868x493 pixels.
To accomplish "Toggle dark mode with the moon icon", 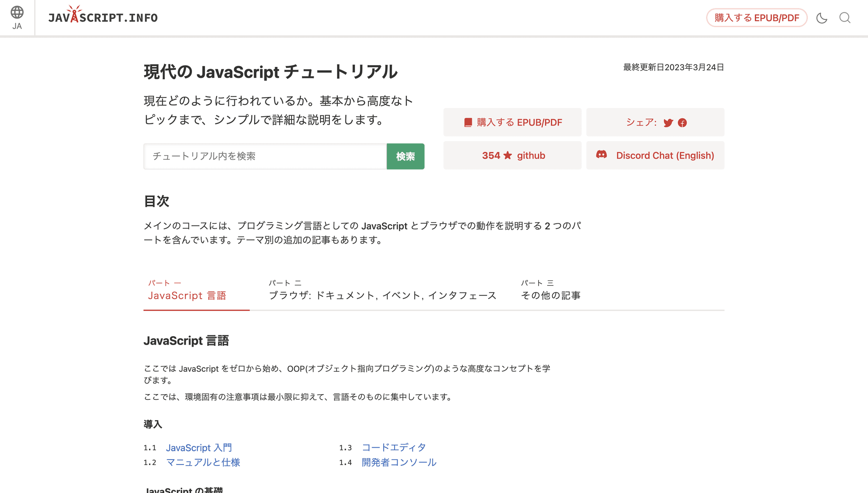I will [822, 18].
